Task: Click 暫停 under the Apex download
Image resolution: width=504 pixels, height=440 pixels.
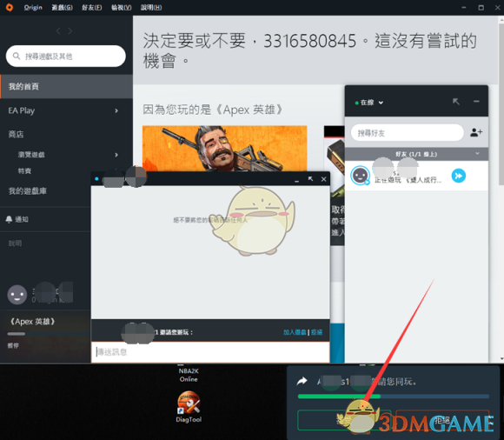Action: point(13,346)
